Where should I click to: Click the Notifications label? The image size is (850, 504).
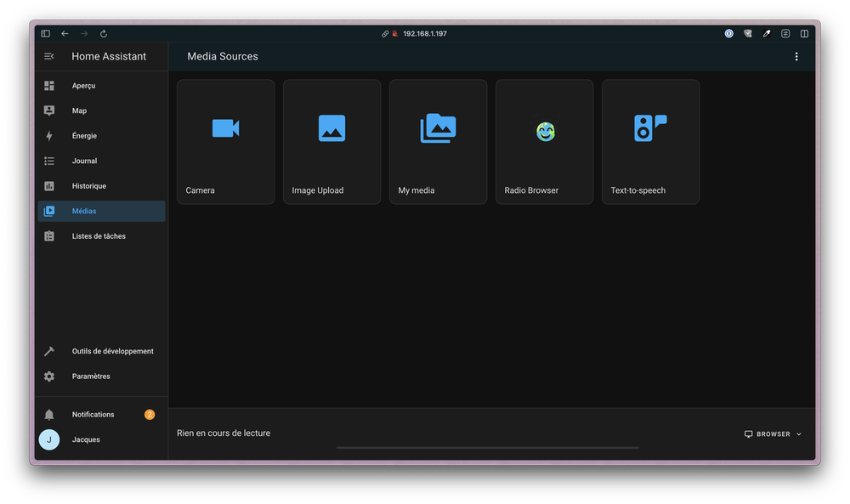point(93,415)
